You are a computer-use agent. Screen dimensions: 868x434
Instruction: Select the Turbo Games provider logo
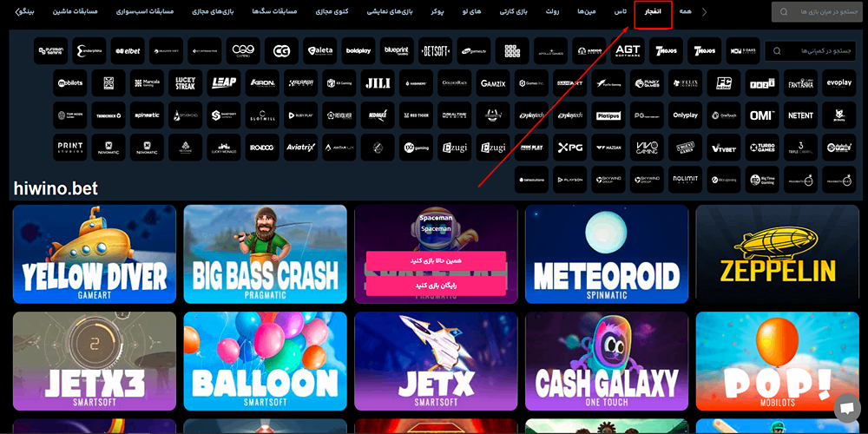click(x=761, y=148)
